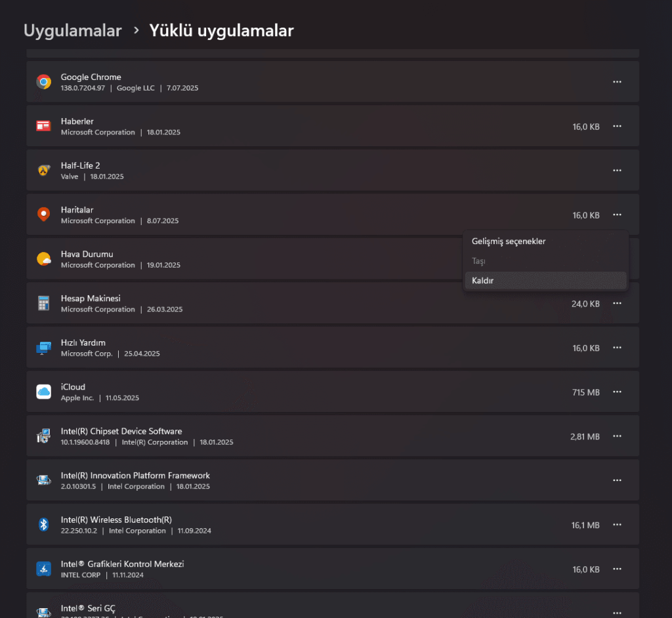The width and height of the screenshot is (672, 618).
Task: Select the Intel(R) Wireless Bluetooth(R) name
Action: 116,520
